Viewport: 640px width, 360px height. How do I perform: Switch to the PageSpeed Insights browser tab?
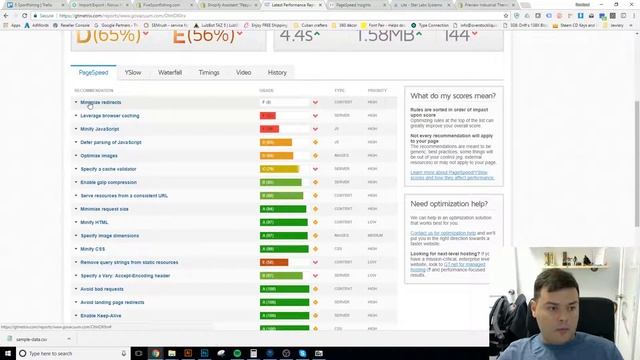pyautogui.click(x=354, y=5)
